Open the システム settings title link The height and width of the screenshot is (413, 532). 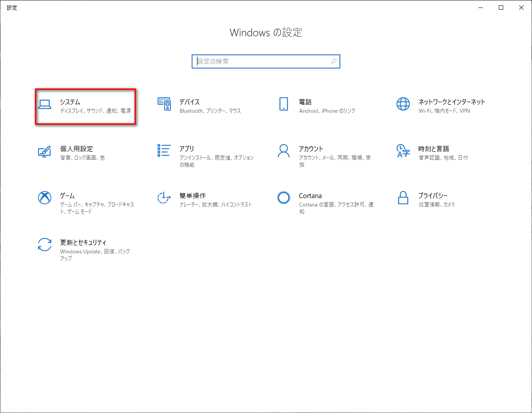70,102
